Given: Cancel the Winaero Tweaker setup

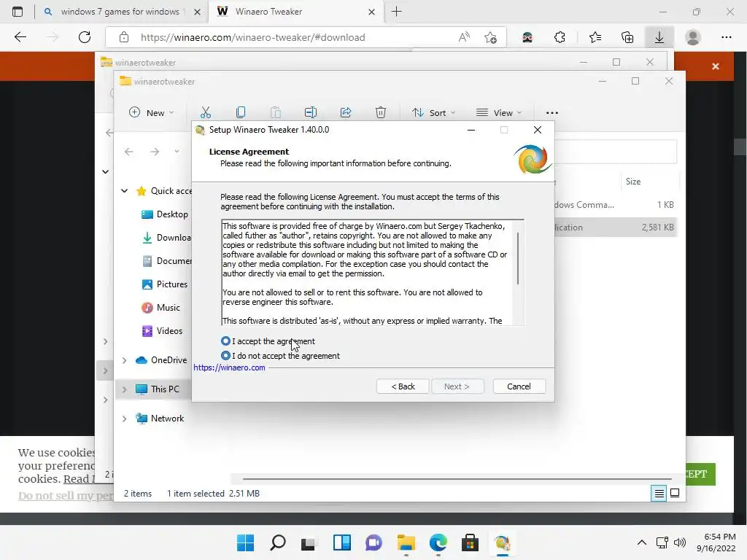Looking at the screenshot, I should 519,386.
